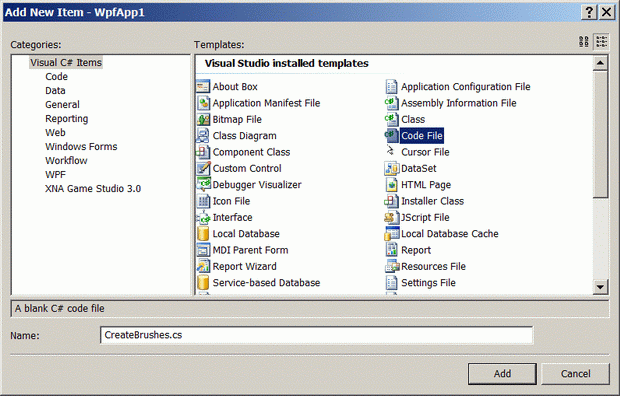Select the Application Manifest File icon
620x396 pixels.
[x=203, y=103]
